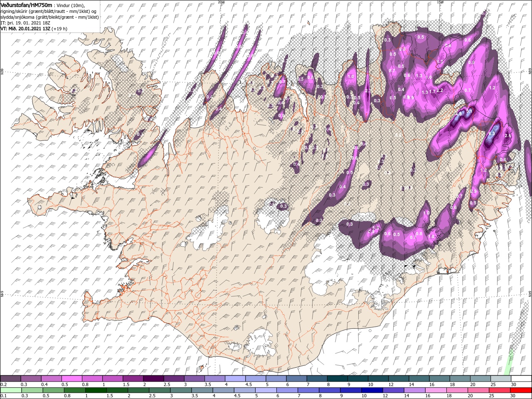Screen dimensions: 532x399
Task: Select upper-row dark teal swatch for 8
Action: coord(337,378)
